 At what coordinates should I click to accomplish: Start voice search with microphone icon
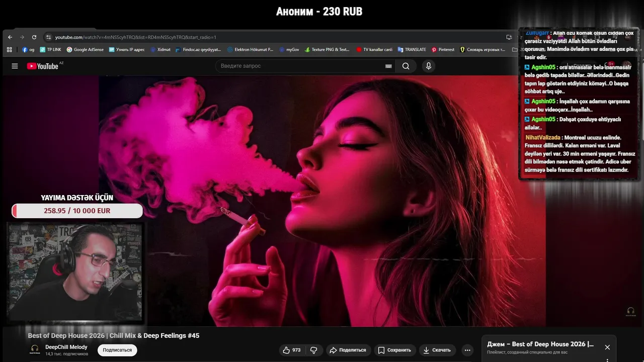coord(428,66)
